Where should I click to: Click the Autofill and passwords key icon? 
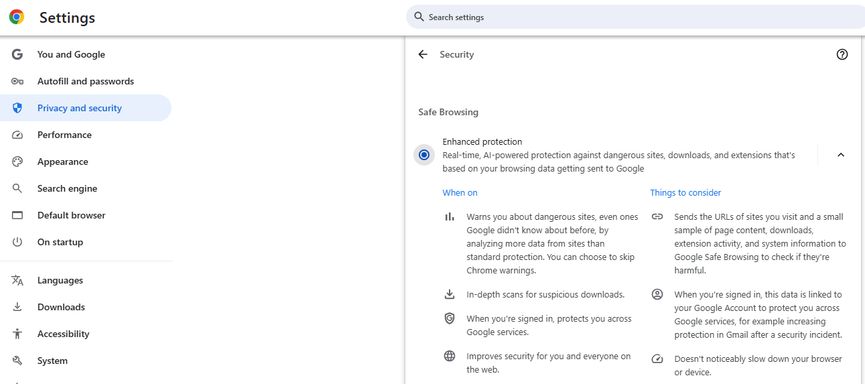point(17,82)
